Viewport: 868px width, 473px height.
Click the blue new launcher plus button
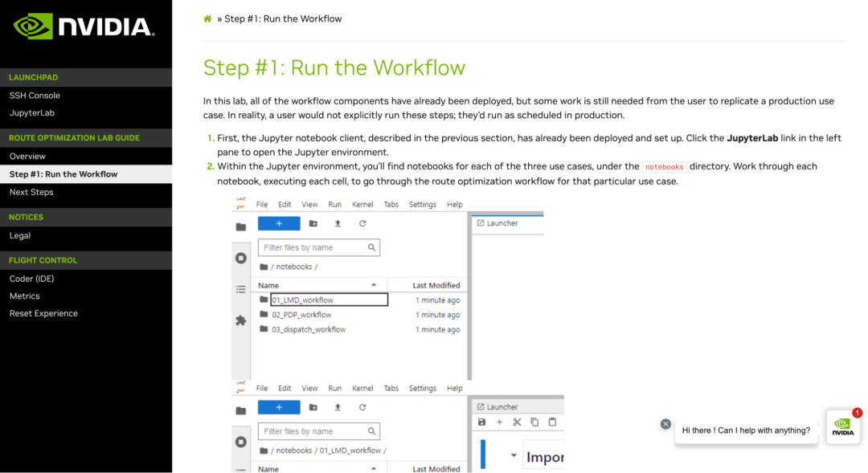[279, 223]
